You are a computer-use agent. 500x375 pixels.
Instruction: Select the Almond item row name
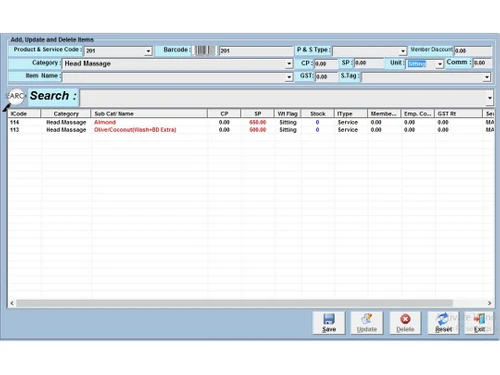(105, 122)
